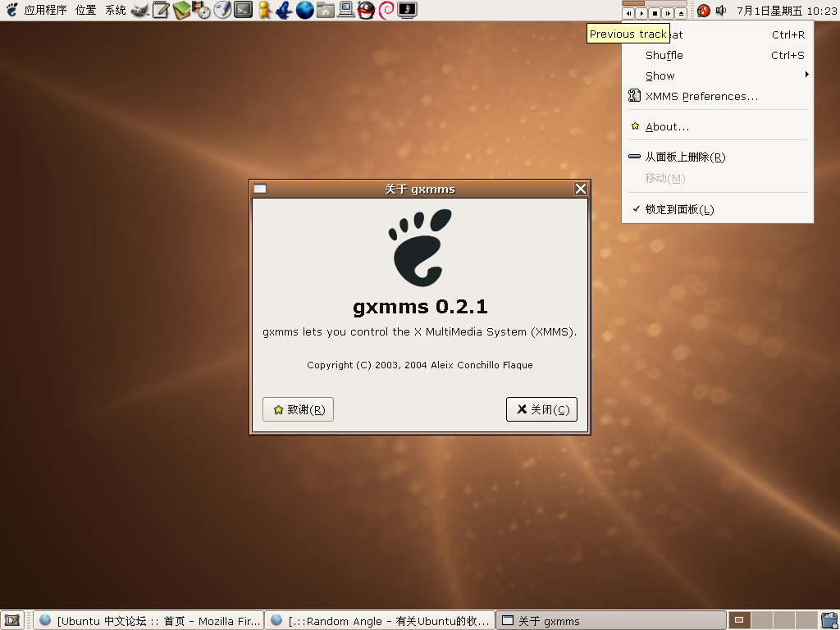Click the 关于 gxmms title bar text
This screenshot has height=630, width=840.
tap(420, 189)
